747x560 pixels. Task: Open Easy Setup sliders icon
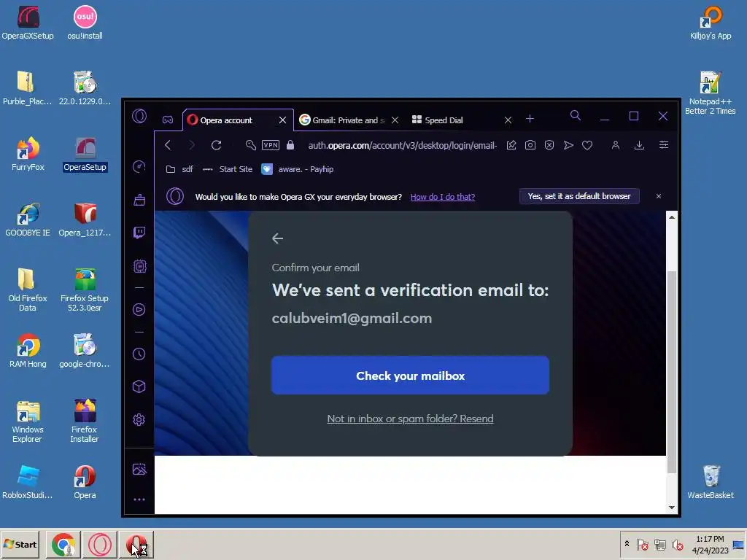point(664,145)
